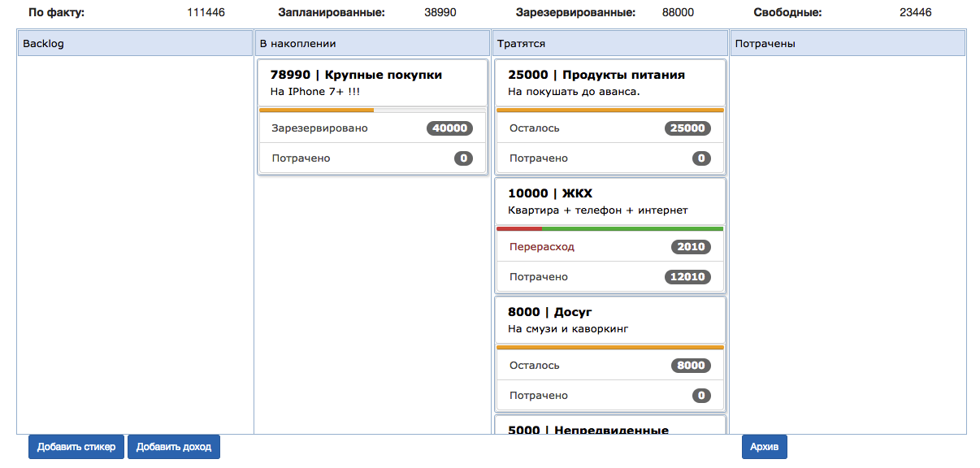
Task: Click the 8000 remaining badge
Action: [x=691, y=366]
